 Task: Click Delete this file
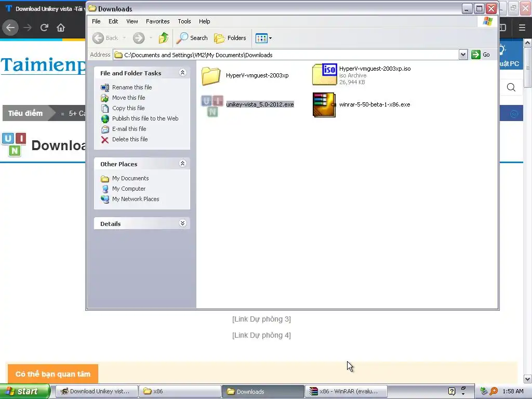130,139
